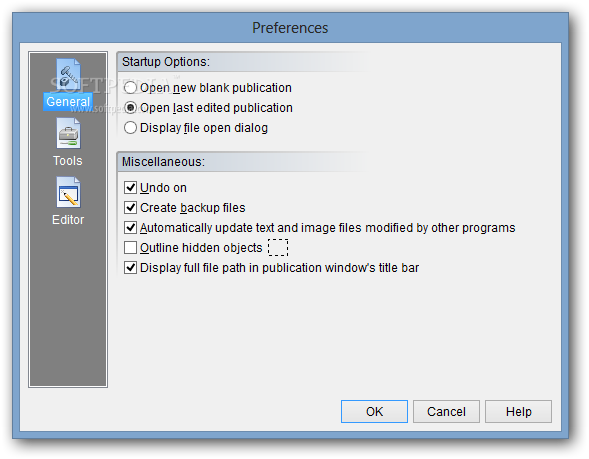Click the Editor label in sidebar
The width and height of the screenshot is (589, 459).
click(68, 220)
